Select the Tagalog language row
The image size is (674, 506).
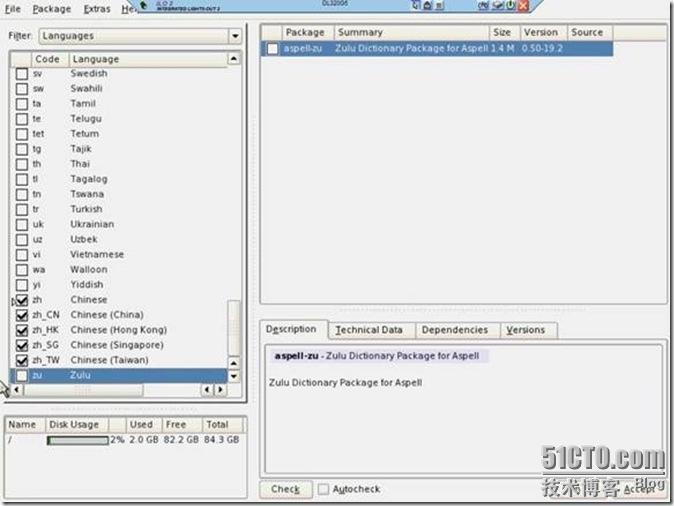(x=118, y=179)
